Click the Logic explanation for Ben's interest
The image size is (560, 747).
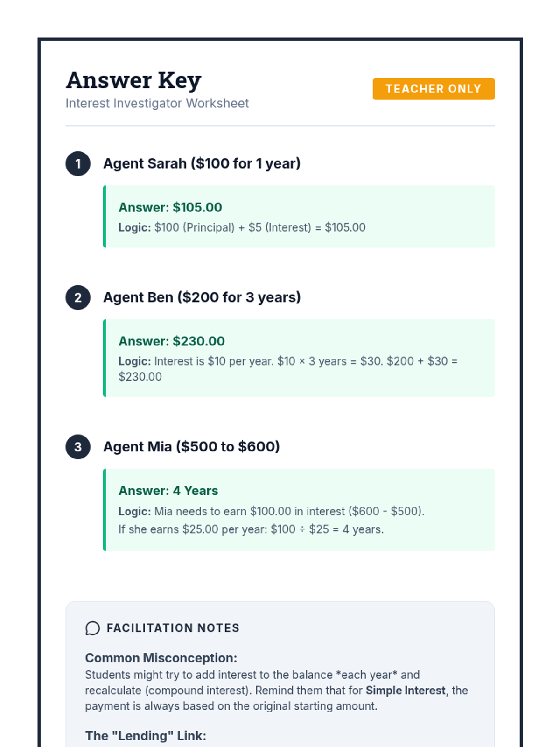pos(288,369)
